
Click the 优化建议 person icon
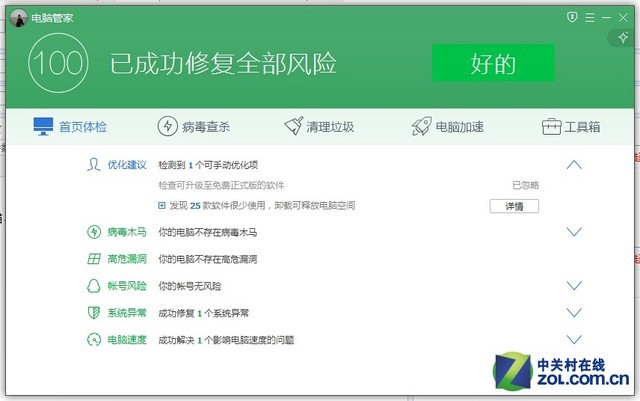(94, 165)
